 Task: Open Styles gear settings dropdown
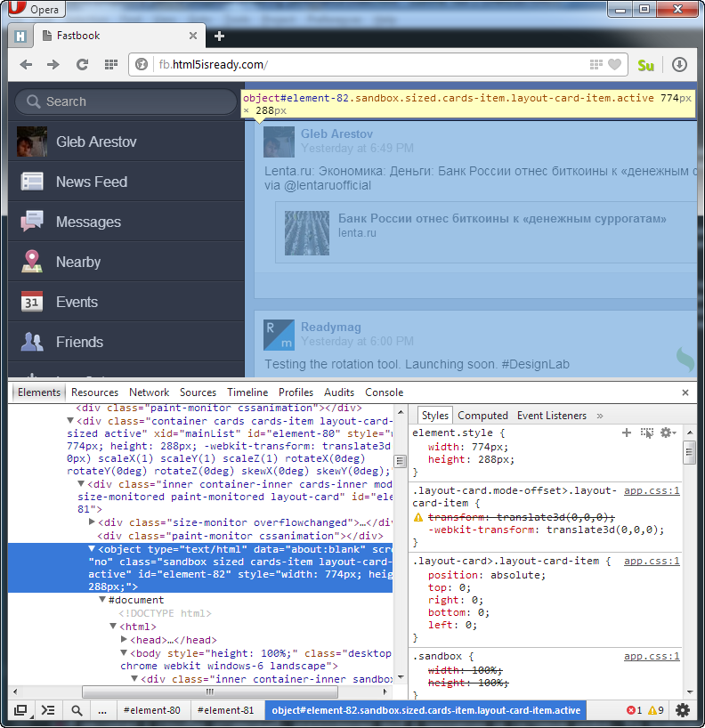tap(668, 433)
